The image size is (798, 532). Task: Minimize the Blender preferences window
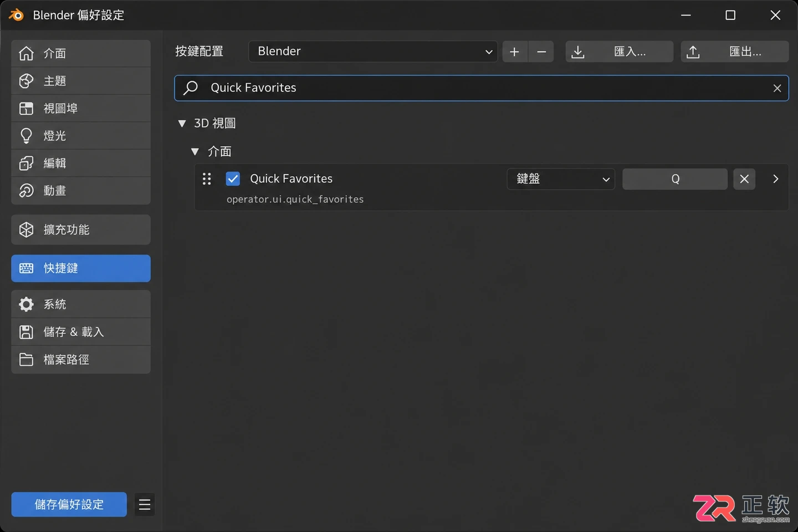(x=686, y=15)
